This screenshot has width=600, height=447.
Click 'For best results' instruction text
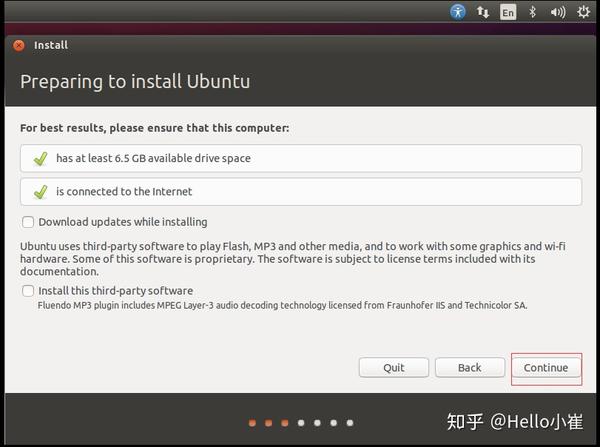pyautogui.click(x=155, y=128)
